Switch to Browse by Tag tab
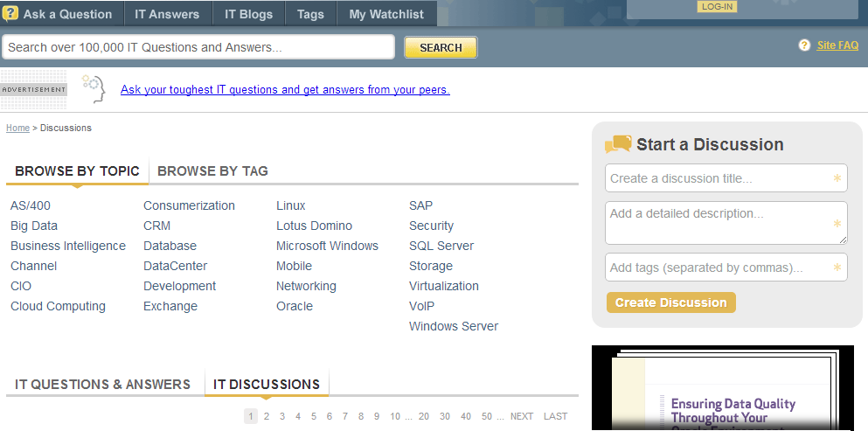 (212, 171)
